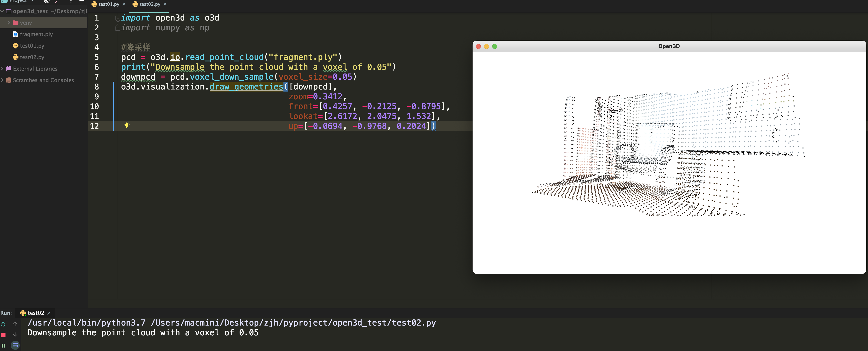Expand the venv folder

tap(9, 23)
